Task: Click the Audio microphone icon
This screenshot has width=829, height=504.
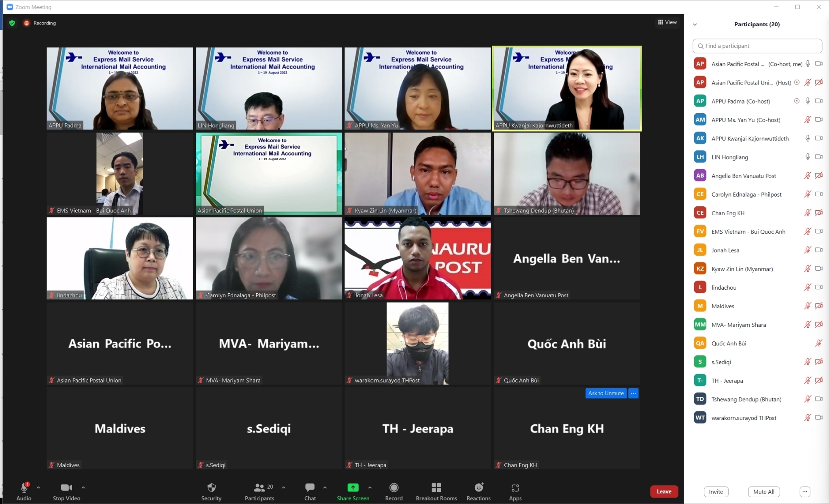Action: (24, 488)
